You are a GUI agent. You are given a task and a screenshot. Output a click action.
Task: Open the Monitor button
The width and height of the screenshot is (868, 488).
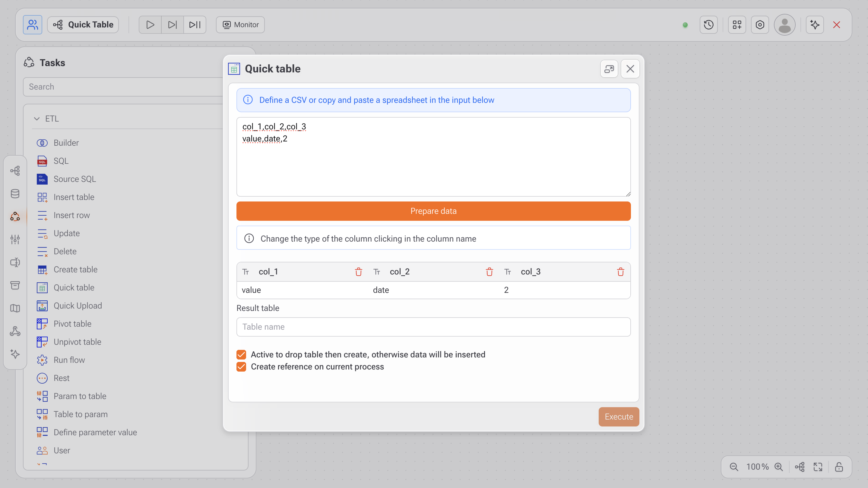click(240, 25)
